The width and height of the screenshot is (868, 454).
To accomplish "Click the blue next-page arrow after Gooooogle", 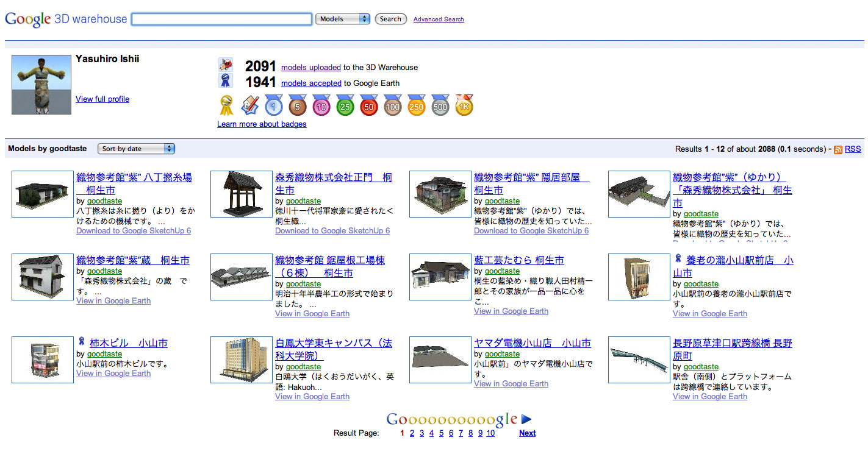I will pos(527,419).
